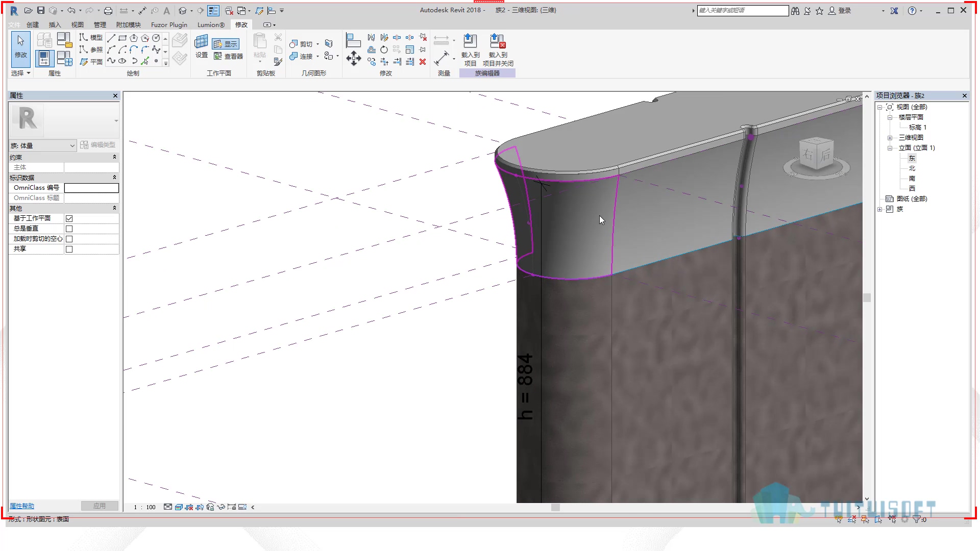This screenshot has height=551, width=980.
Task: Click 载入到项目并关闭 Load and Close
Action: click(x=498, y=49)
